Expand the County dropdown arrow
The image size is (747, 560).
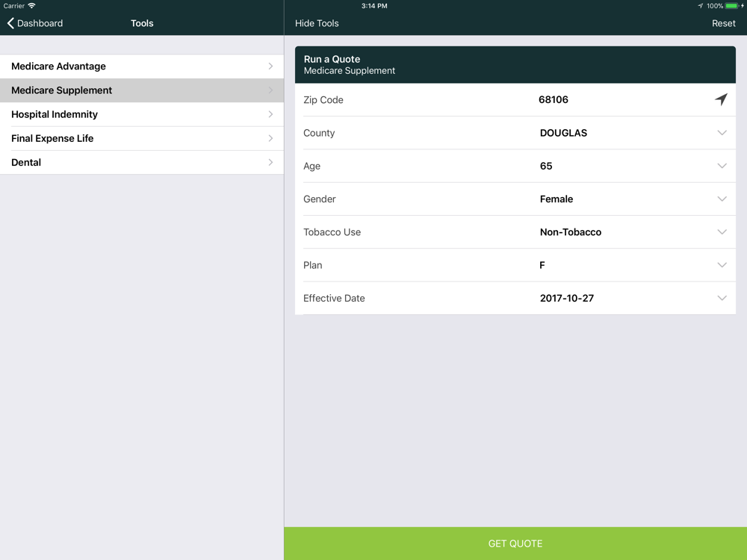[x=722, y=133]
